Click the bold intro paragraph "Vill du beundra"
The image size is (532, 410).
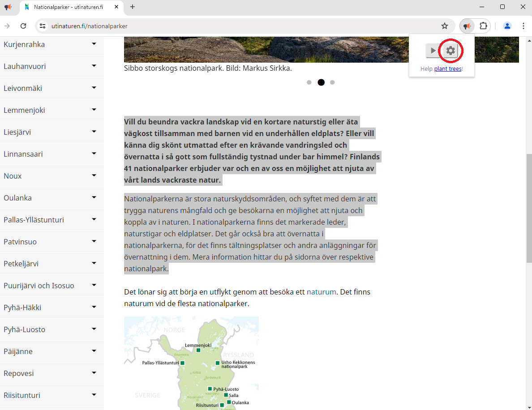click(252, 151)
